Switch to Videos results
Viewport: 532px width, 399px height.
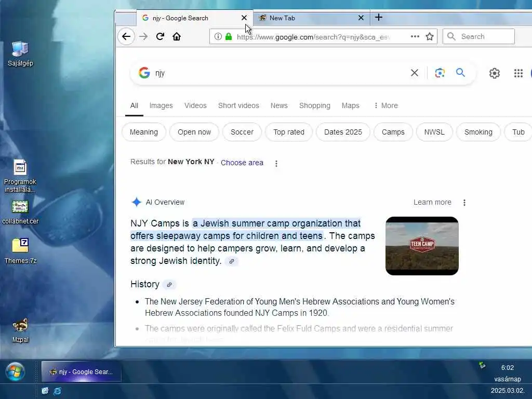[x=195, y=105]
